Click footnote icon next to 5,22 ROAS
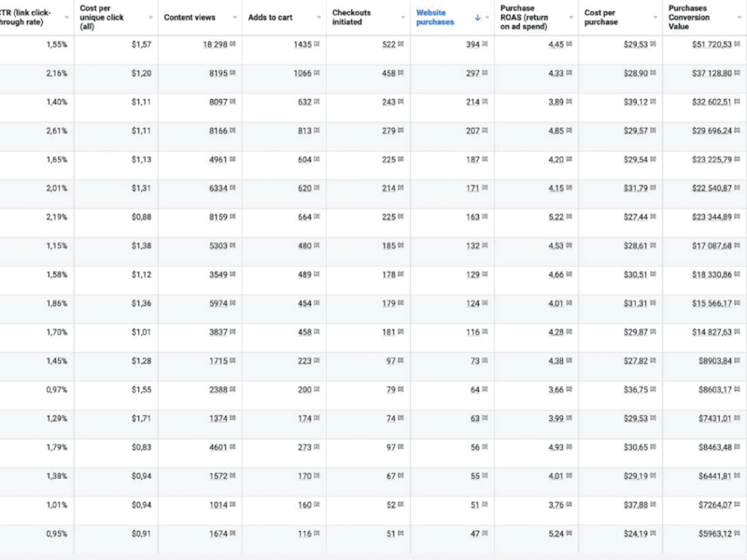 569,217
